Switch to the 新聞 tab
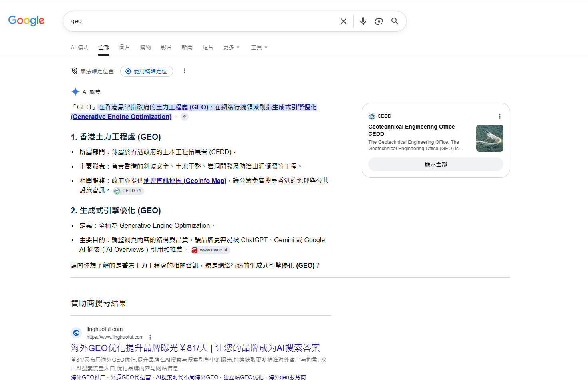 point(187,47)
